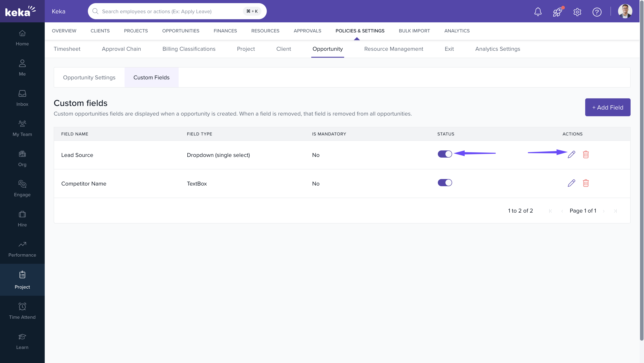Click the rocket icon in header
The height and width of the screenshot is (363, 644).
pyautogui.click(x=557, y=11)
